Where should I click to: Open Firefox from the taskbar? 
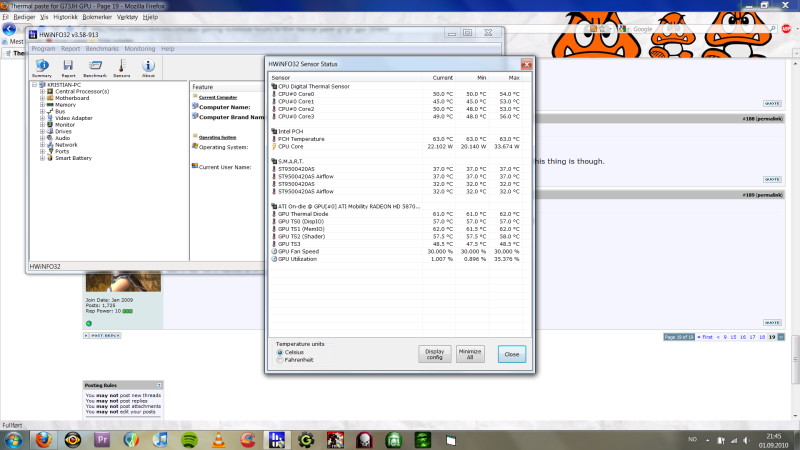43,440
